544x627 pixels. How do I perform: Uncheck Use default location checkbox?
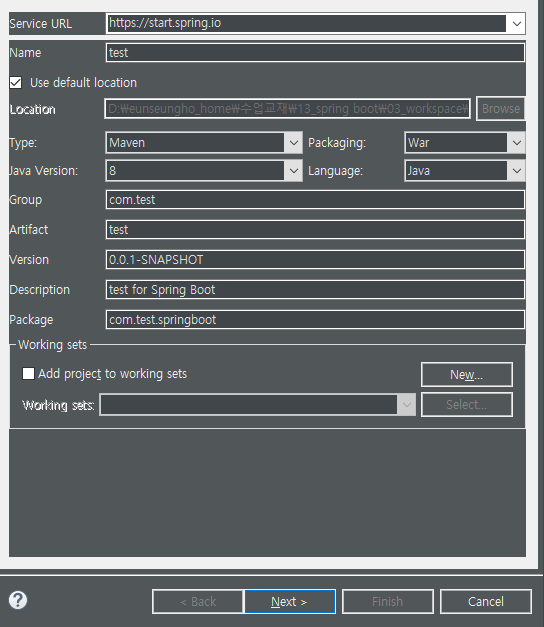click(16, 83)
